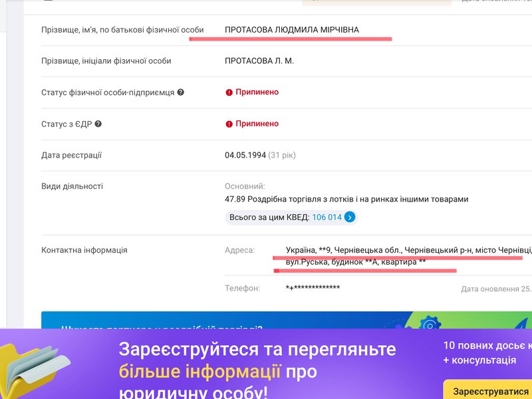Click the Припинено status for ЄДР
532x399 pixels.
[257, 124]
